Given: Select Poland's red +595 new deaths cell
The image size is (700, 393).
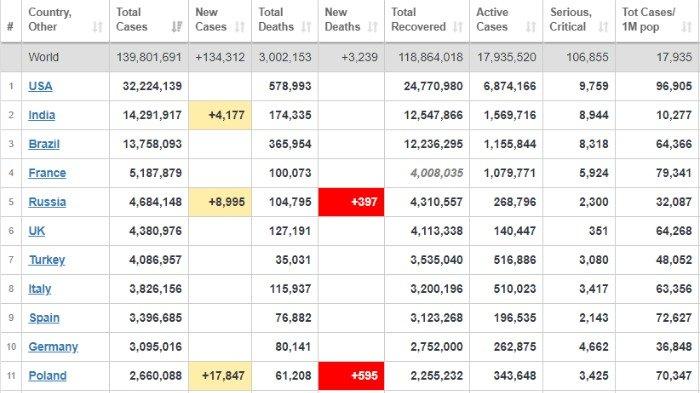Looking at the screenshot, I should tap(351, 376).
